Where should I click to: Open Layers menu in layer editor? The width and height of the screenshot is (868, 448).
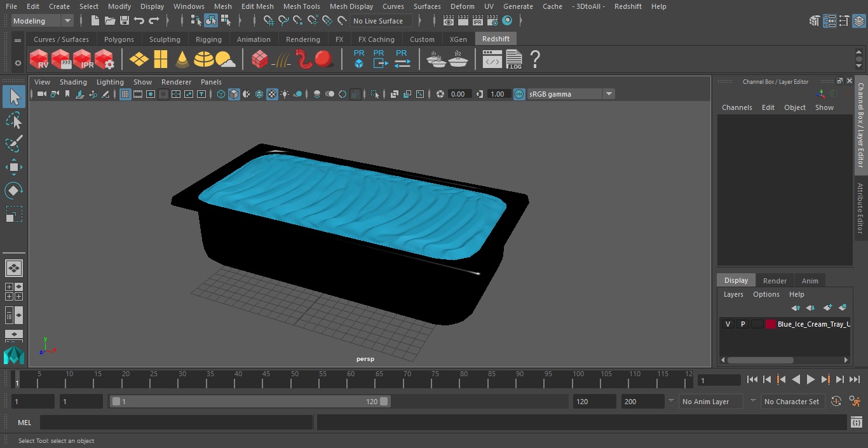tap(733, 294)
